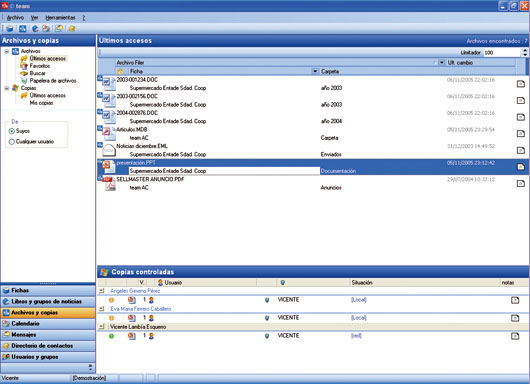This screenshot has height=384, width=530.
Task: Open notes icon for SELLMASTER ANUNCIO.PDF row
Action: 521,184
